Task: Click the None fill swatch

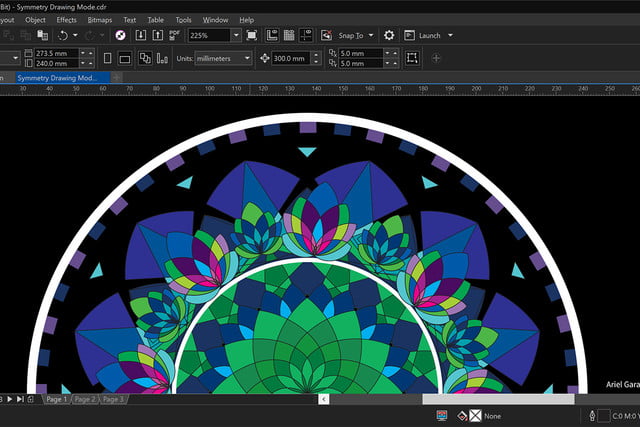Action: point(475,416)
